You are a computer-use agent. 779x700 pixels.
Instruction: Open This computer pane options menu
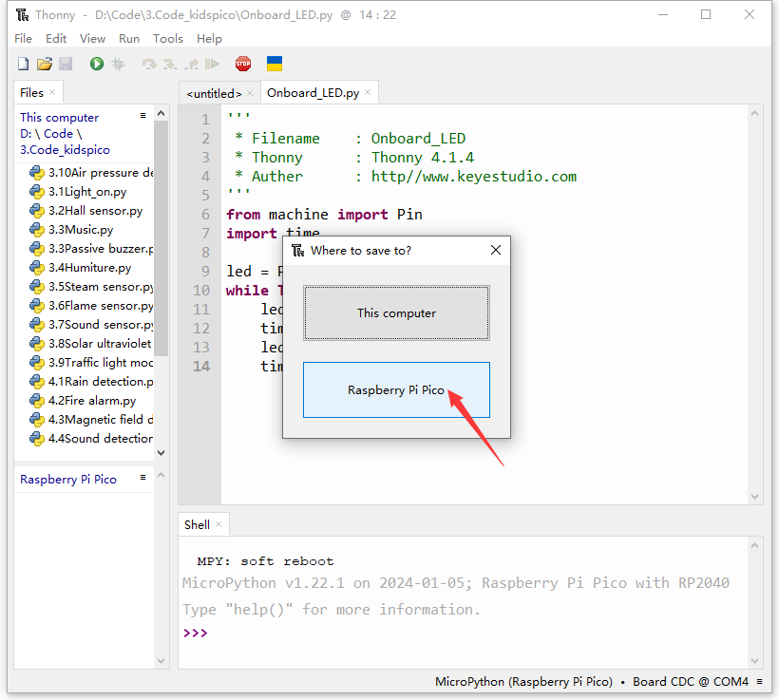[x=143, y=116]
